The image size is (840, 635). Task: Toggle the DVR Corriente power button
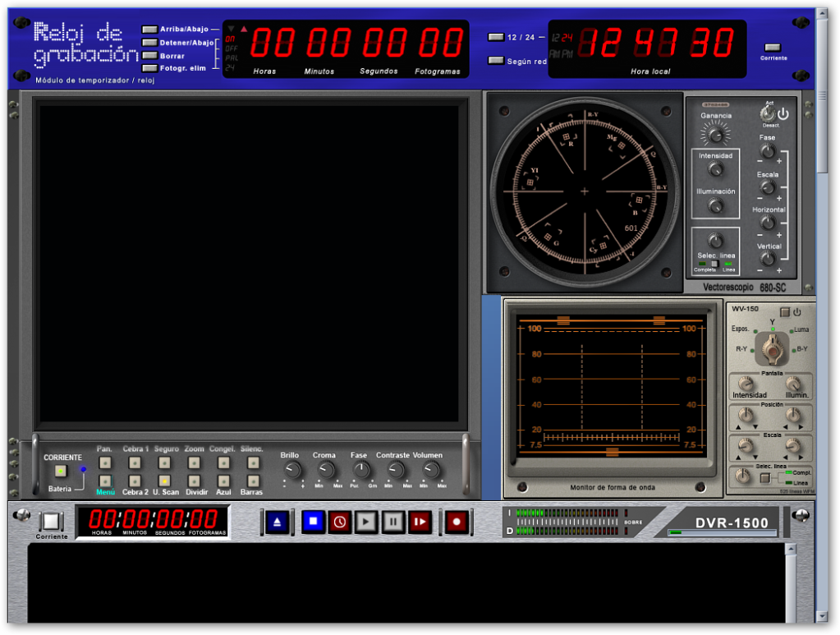pos(51,521)
